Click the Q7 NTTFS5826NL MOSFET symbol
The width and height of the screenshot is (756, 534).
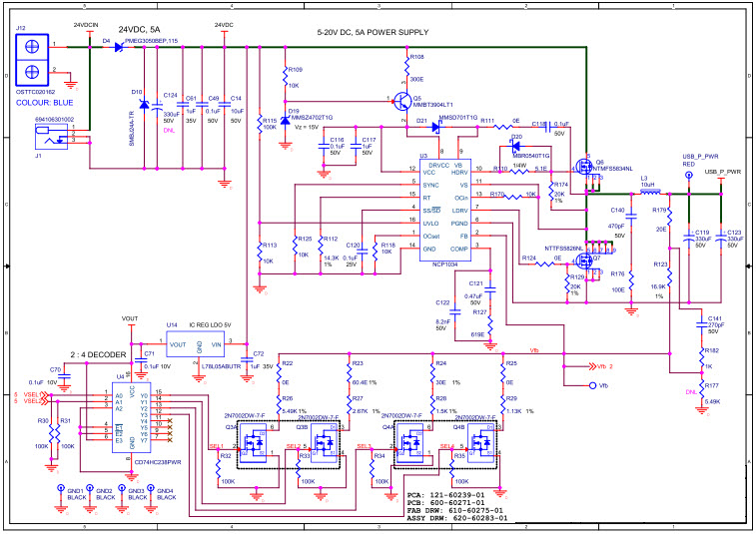(585, 262)
